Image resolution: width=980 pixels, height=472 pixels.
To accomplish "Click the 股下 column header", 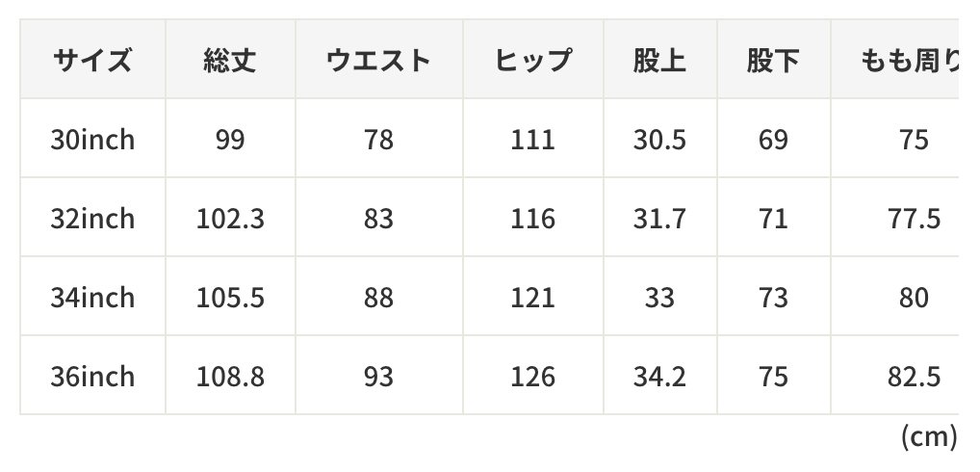I will tap(773, 61).
